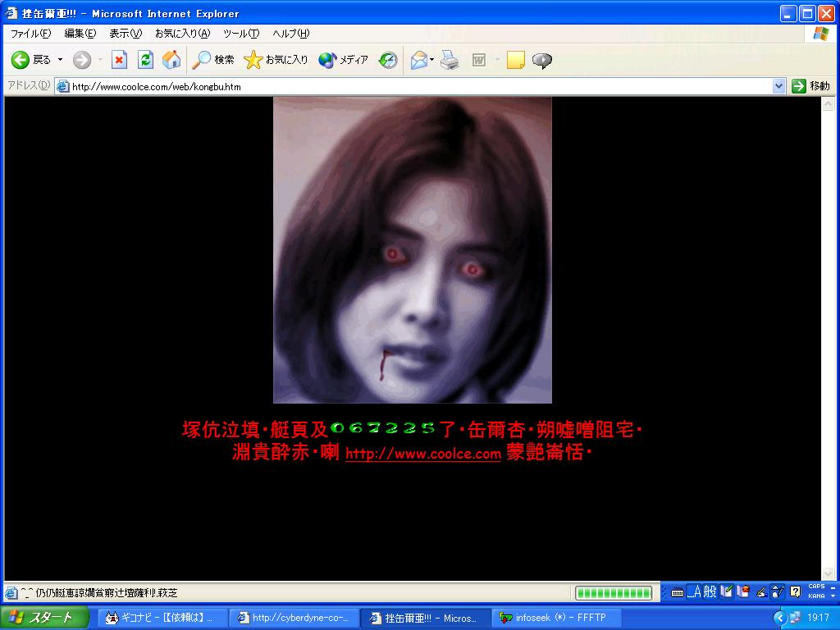Viewport: 840px width, 630px height.
Task: Open the 検索 search pane
Action: [213, 60]
